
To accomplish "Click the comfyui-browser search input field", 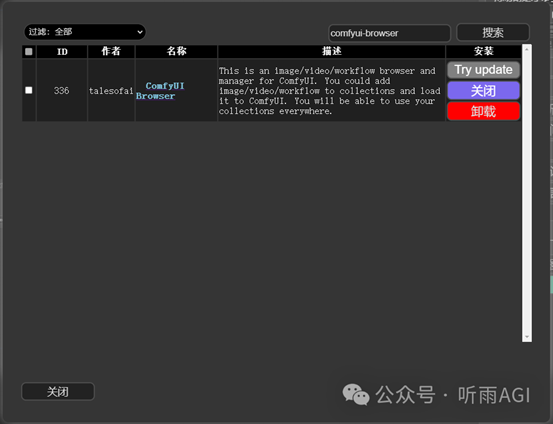I will pos(389,33).
